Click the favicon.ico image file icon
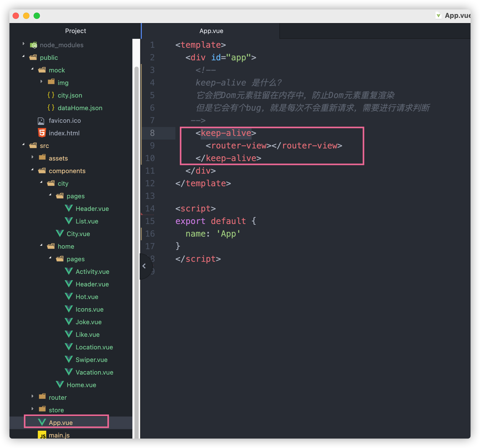Image resolution: width=480 pixels, height=448 pixels. [x=41, y=121]
